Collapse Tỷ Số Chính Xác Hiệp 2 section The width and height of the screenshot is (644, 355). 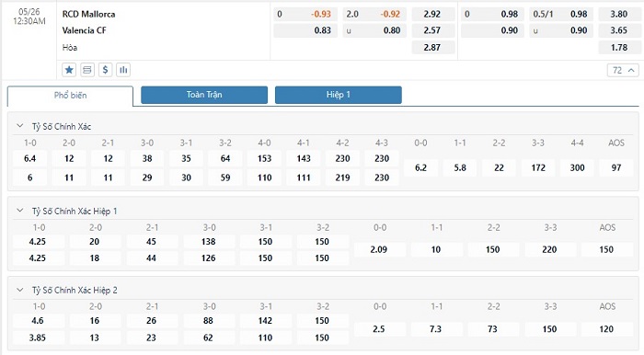[19, 290]
